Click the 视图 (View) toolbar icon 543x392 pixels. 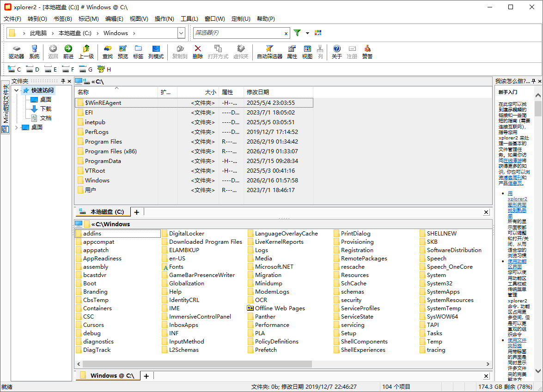coord(307,52)
